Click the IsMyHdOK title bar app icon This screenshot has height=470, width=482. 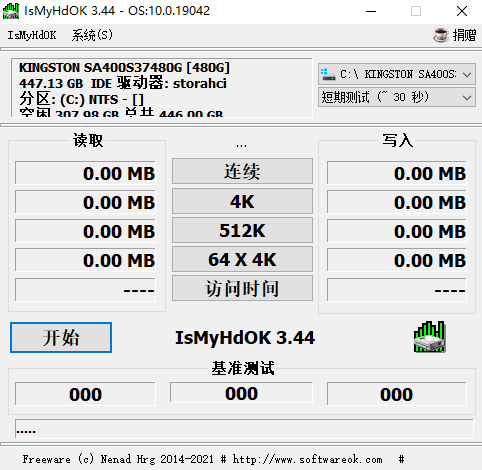[x=11, y=11]
